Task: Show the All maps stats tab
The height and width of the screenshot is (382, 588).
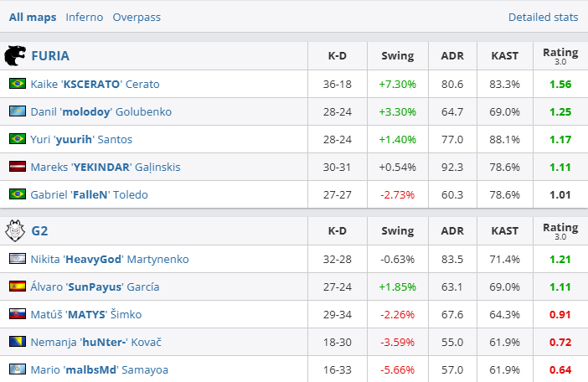Action: [33, 17]
